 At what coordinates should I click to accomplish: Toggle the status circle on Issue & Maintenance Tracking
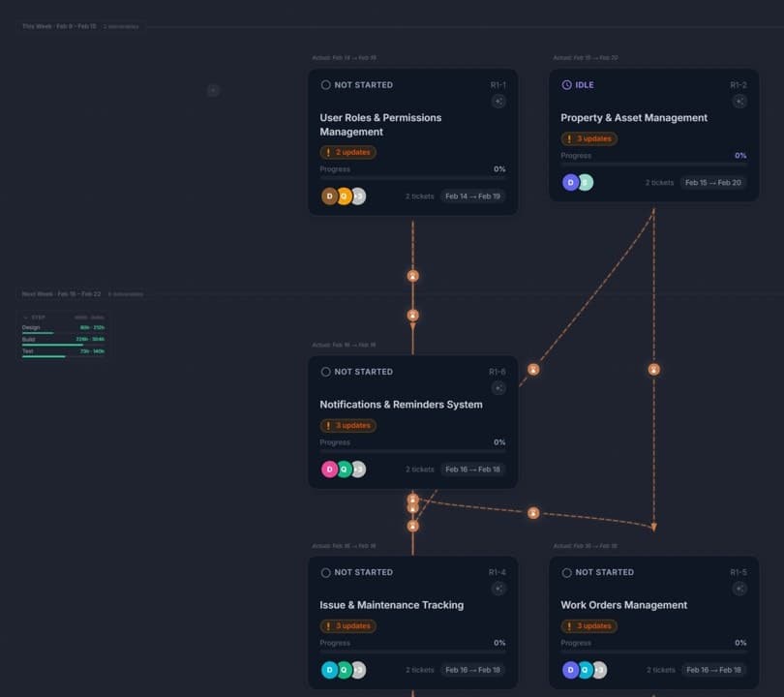click(325, 572)
